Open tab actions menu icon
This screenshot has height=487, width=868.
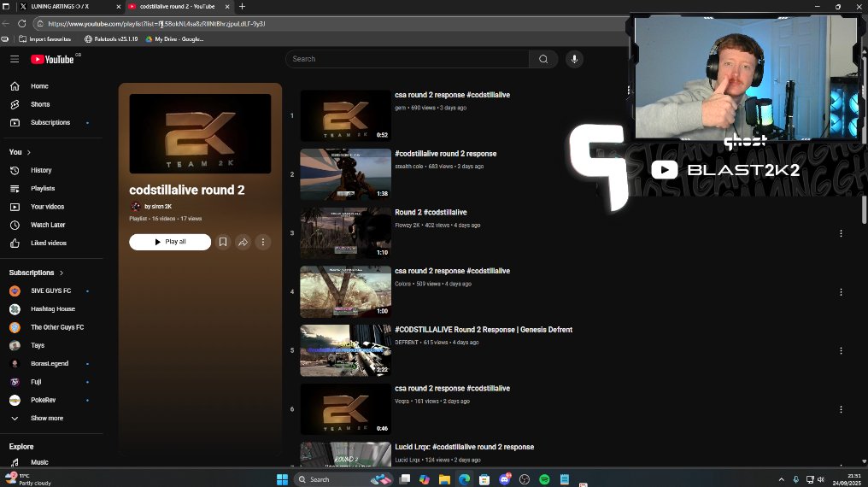[6, 7]
